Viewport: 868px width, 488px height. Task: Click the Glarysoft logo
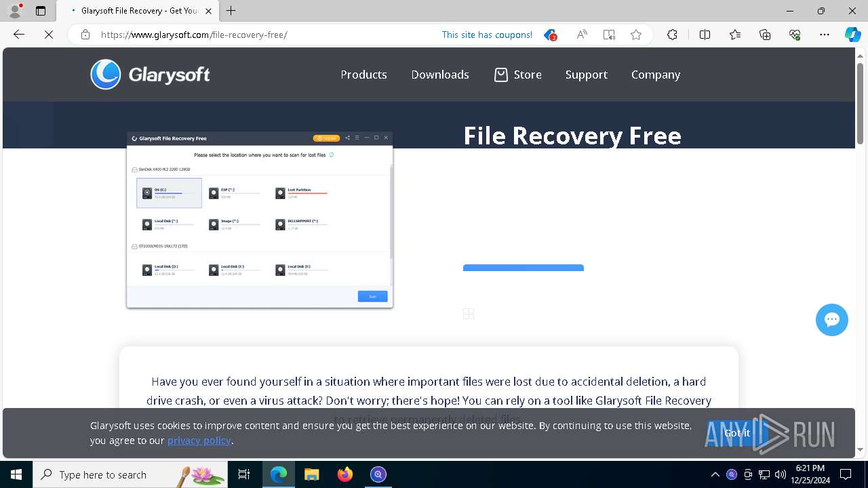[151, 75]
